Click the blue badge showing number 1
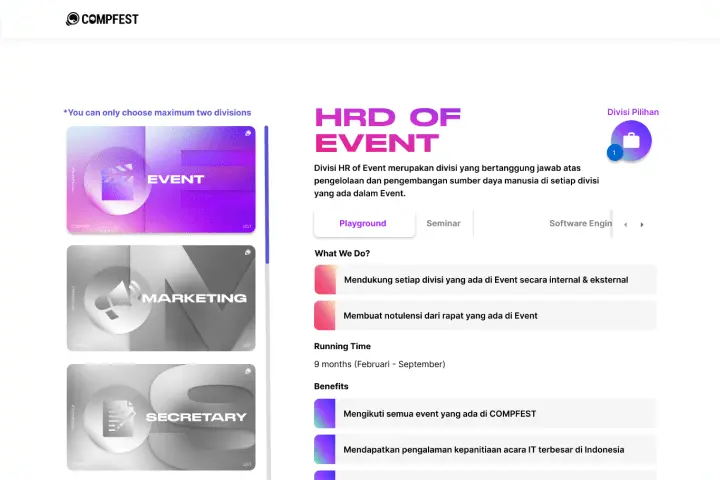Viewport: 720px width, 480px height. click(614, 152)
